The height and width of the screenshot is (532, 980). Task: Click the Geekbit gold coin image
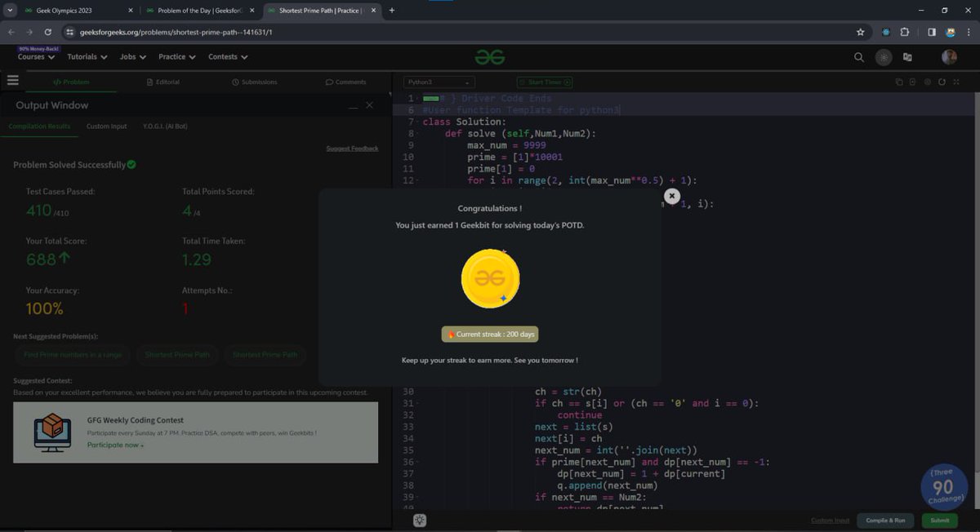click(x=490, y=278)
